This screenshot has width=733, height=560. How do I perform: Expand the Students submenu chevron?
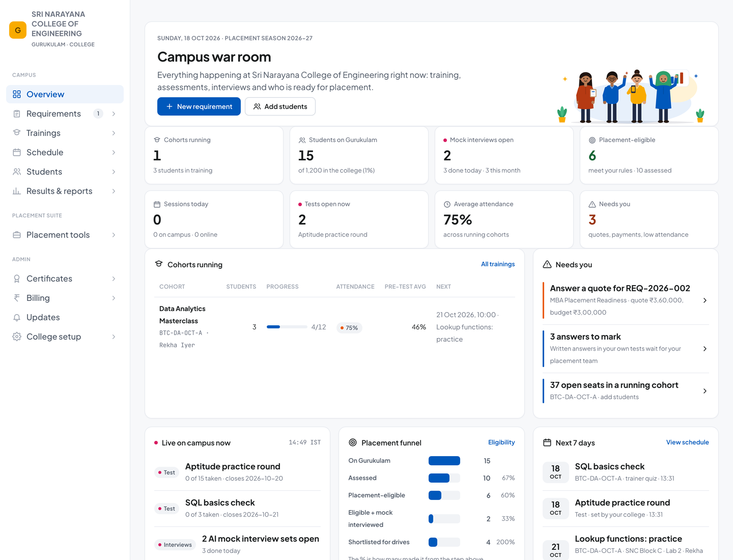[x=114, y=172]
